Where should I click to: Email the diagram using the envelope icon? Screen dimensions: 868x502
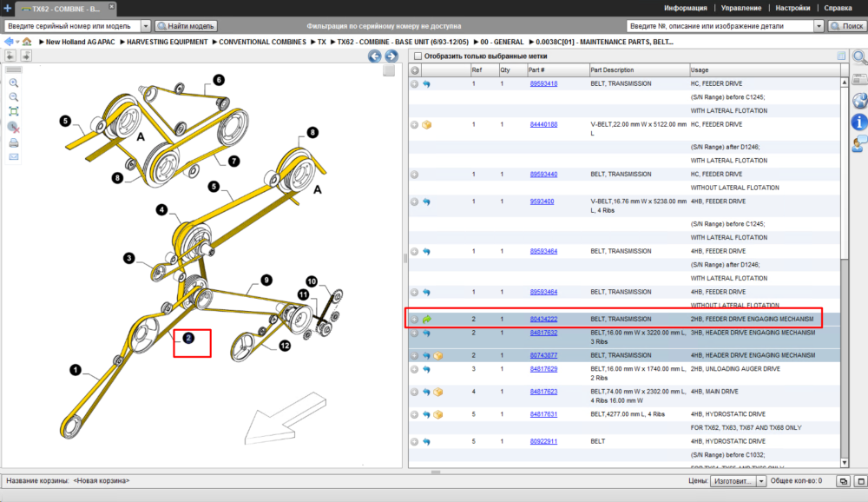pyautogui.click(x=14, y=157)
